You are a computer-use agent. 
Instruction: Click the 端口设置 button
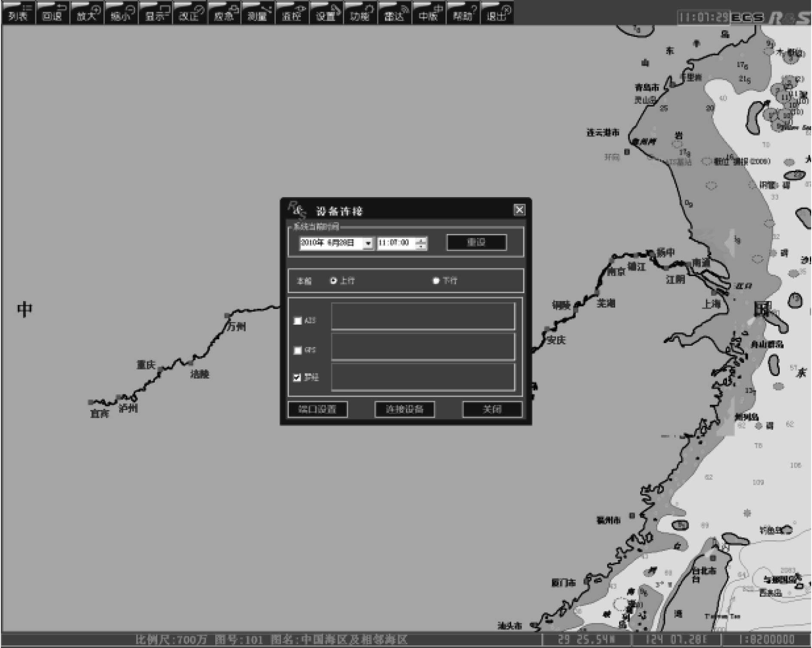pyautogui.click(x=317, y=409)
